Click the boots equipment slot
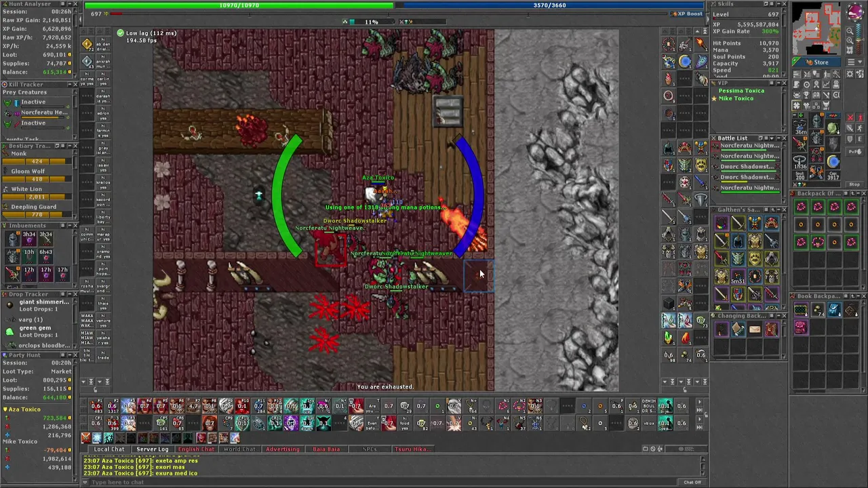 click(816, 171)
